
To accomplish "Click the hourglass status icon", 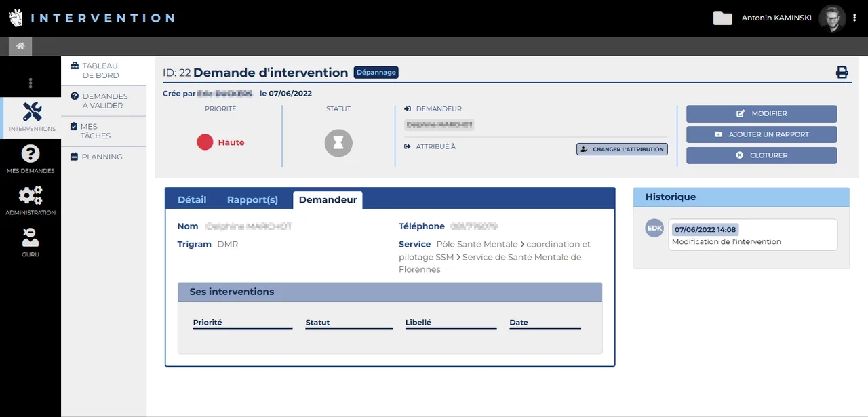I will 338,143.
